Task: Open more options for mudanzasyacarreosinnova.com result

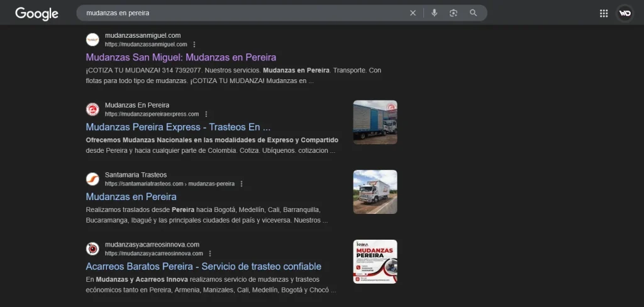Action: [210, 254]
